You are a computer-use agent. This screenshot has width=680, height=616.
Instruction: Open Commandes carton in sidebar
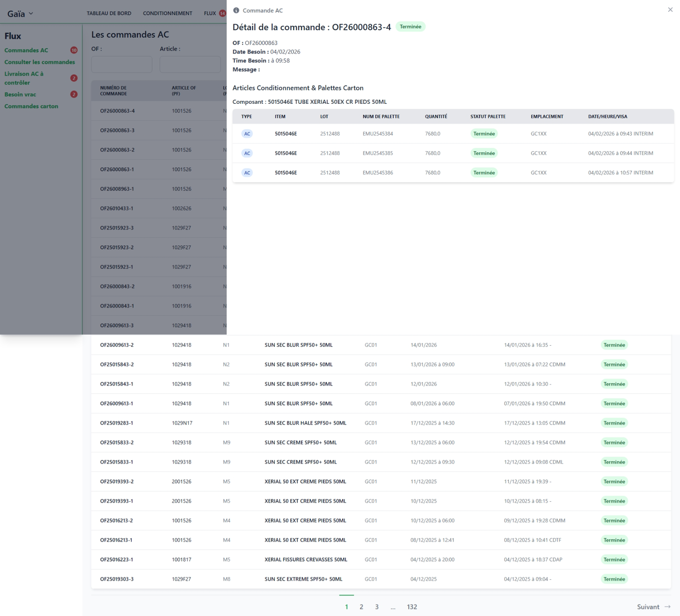pyautogui.click(x=31, y=106)
